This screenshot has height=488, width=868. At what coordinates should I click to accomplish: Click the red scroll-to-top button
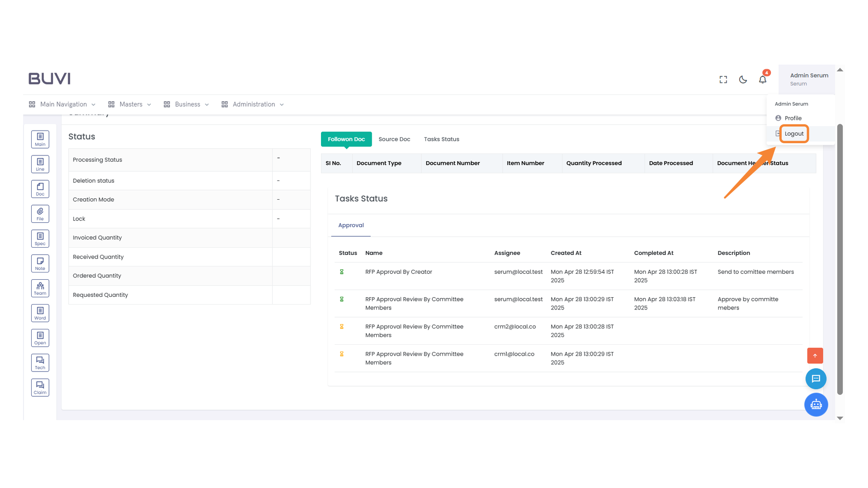pos(815,356)
